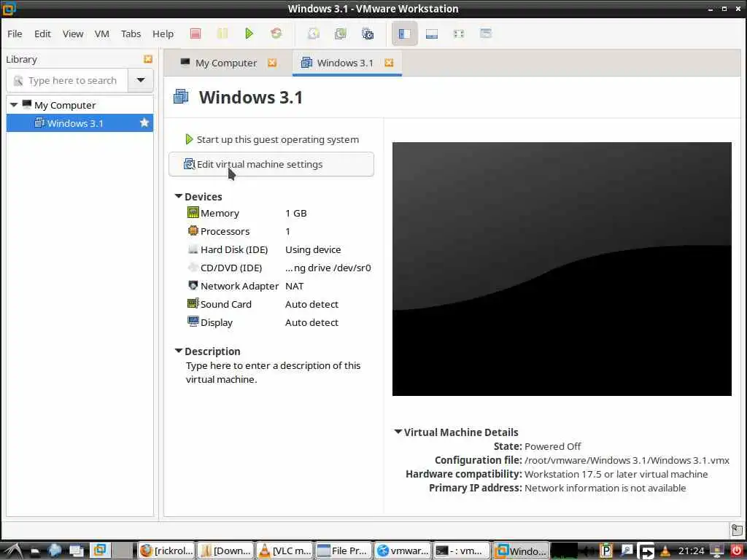Click the status bar icon at bottom right
Screen dimensions: 747x560
737,530
